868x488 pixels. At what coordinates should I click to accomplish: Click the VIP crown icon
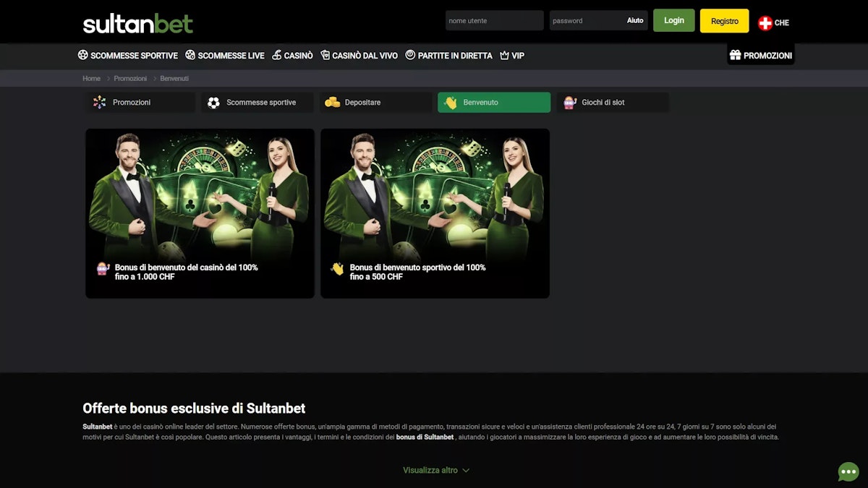504,55
